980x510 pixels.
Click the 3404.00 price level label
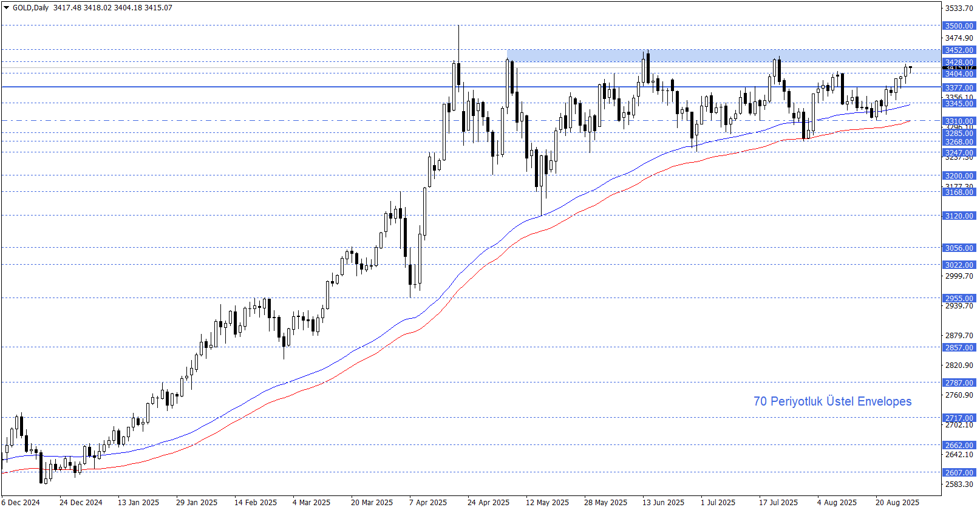pos(959,73)
